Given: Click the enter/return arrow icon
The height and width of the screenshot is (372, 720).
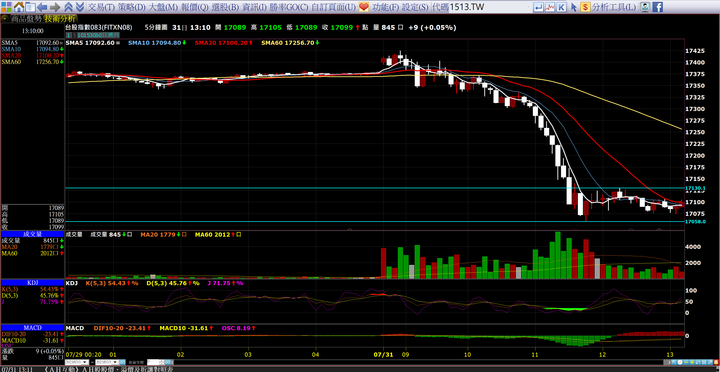Looking at the screenshot, I should click(x=539, y=7).
